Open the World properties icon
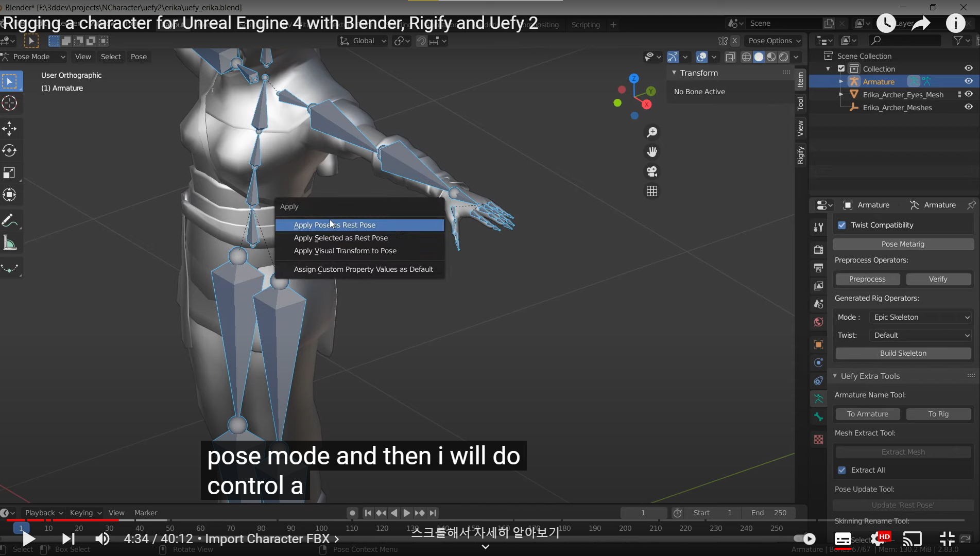 (818, 322)
